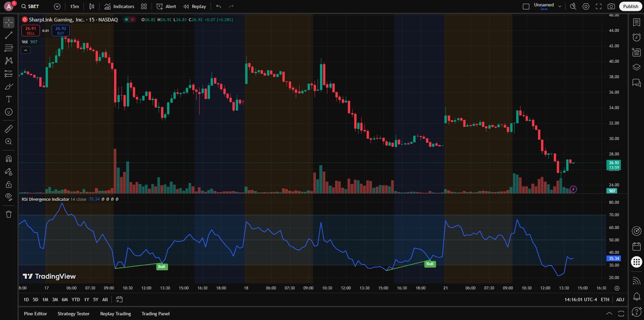Open the candlestick chart type menu

point(92,6)
